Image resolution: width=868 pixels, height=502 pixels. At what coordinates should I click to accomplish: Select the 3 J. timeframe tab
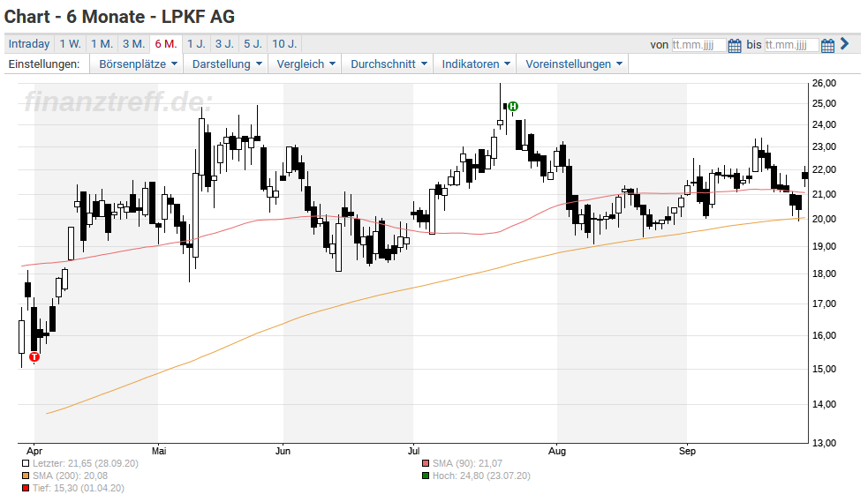click(224, 44)
